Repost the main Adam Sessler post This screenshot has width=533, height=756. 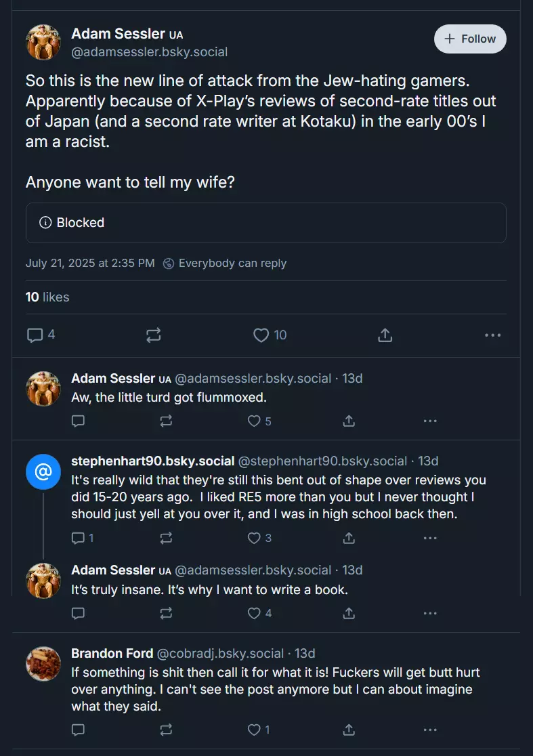(153, 335)
